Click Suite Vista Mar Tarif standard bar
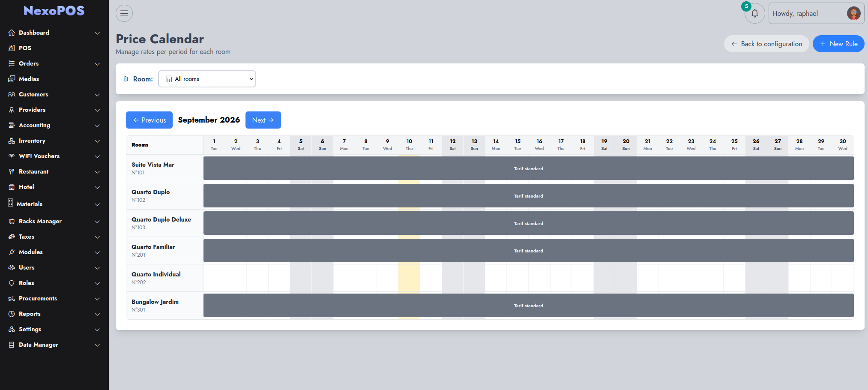 coord(528,168)
